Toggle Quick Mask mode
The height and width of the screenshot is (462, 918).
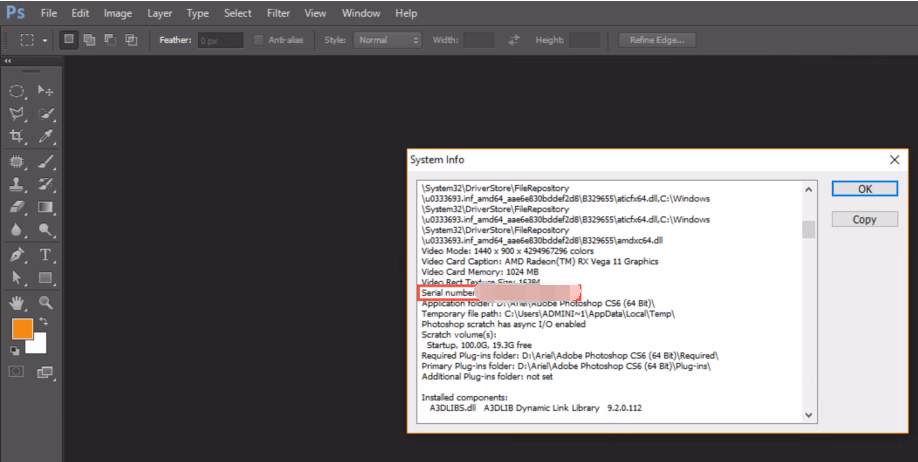pyautogui.click(x=17, y=372)
